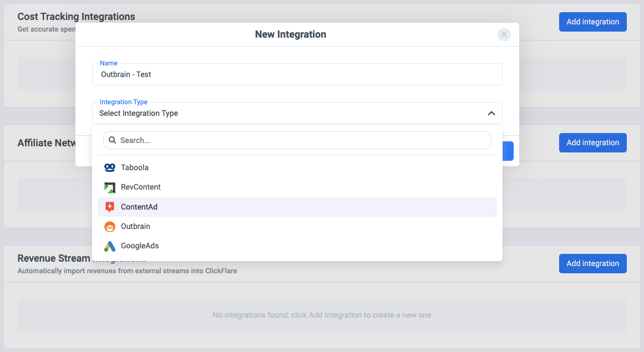
Task: Choose RevContent from the list
Action: (x=297, y=187)
